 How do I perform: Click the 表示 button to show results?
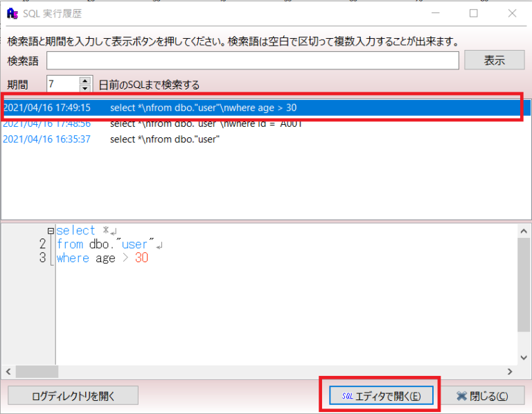click(x=494, y=60)
